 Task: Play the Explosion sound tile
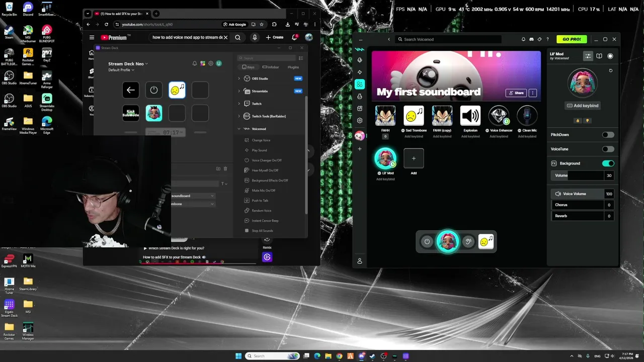(x=470, y=116)
